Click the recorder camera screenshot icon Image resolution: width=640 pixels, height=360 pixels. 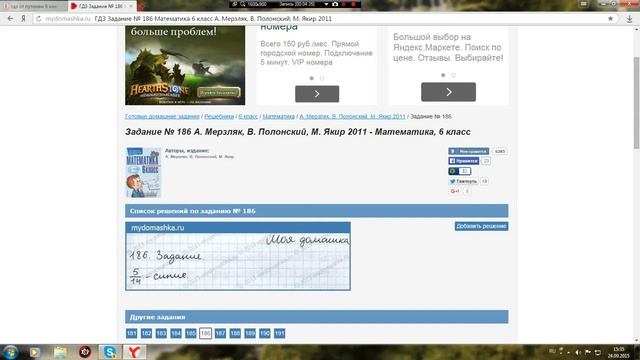point(335,4)
